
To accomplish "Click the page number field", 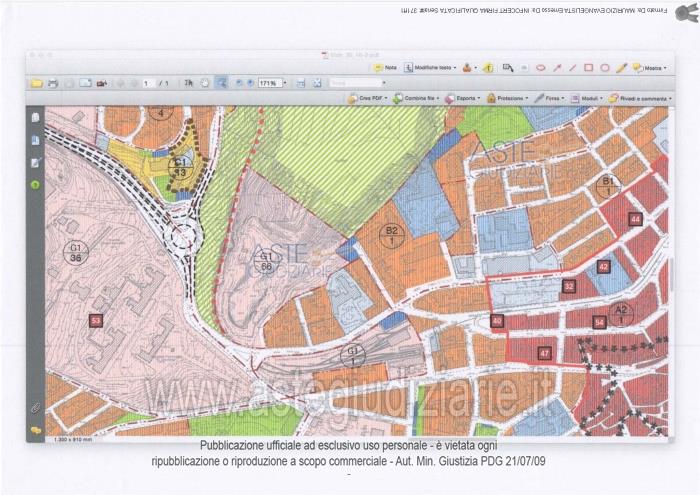I will 148,83.
